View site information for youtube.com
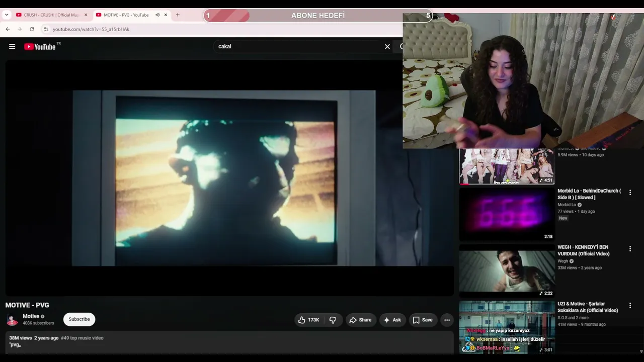This screenshot has width=644, height=362. 46,29
